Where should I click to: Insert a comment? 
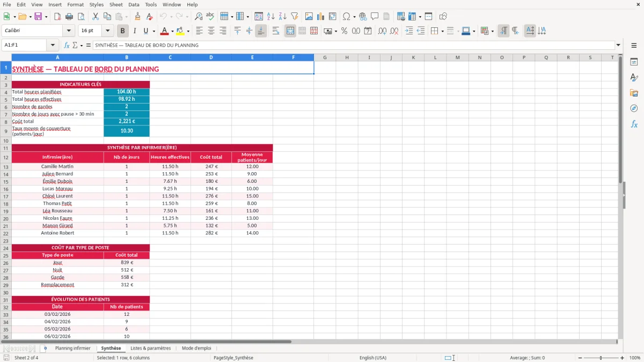pos(375,17)
